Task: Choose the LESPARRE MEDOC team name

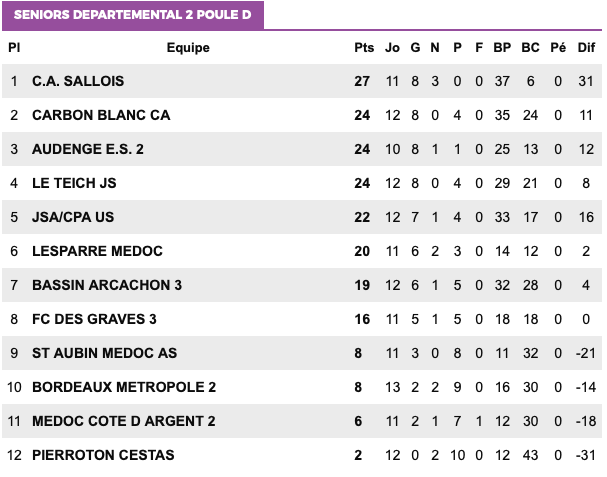Action: [98, 251]
